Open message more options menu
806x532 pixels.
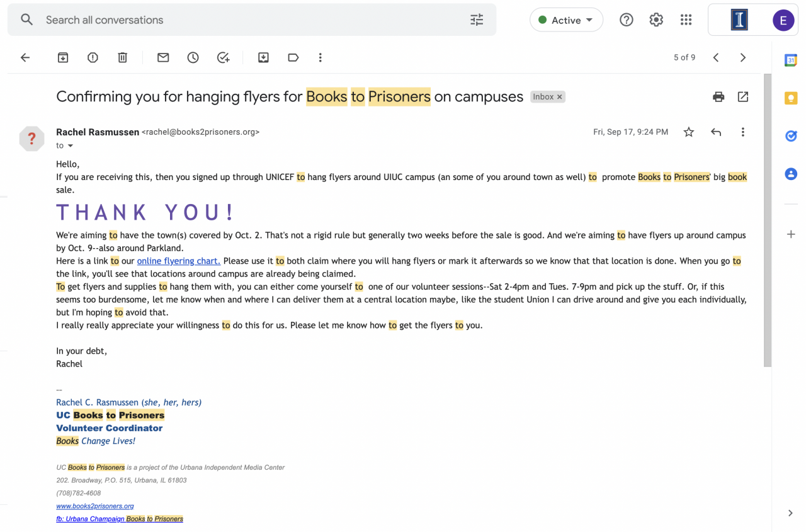click(743, 132)
